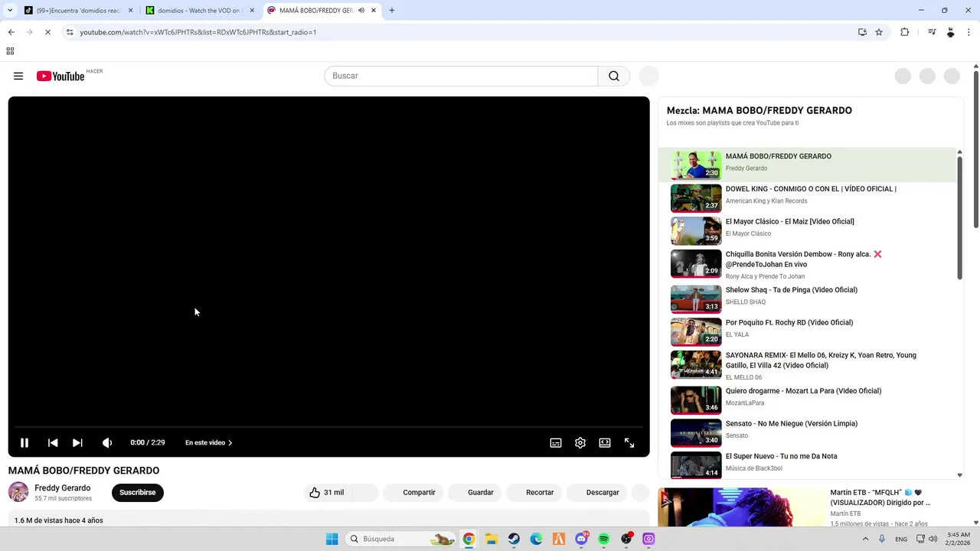Focus the Buscar search field
This screenshot has width=980, height=551.
point(461,76)
